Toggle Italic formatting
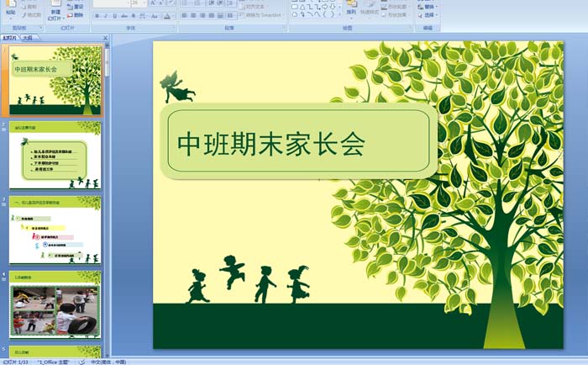 pos(106,16)
